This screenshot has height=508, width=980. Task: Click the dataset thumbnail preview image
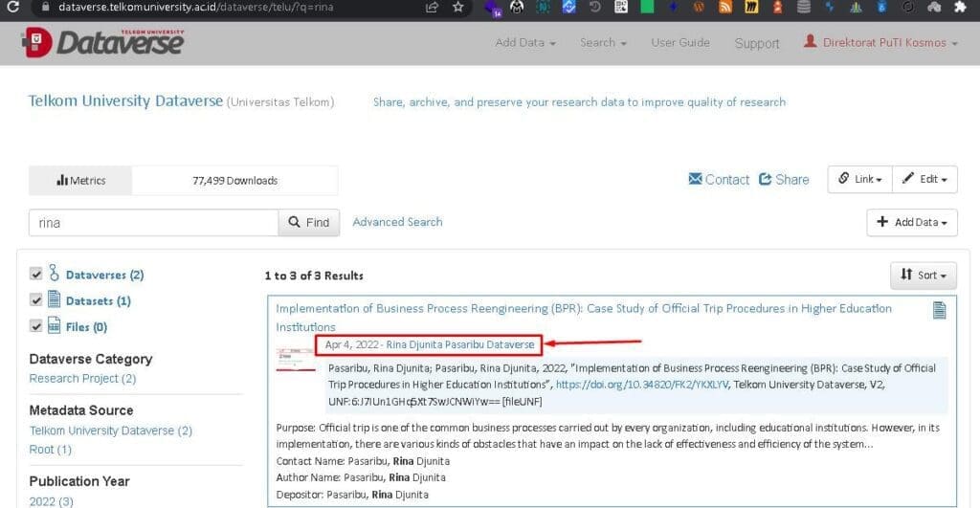(296, 361)
